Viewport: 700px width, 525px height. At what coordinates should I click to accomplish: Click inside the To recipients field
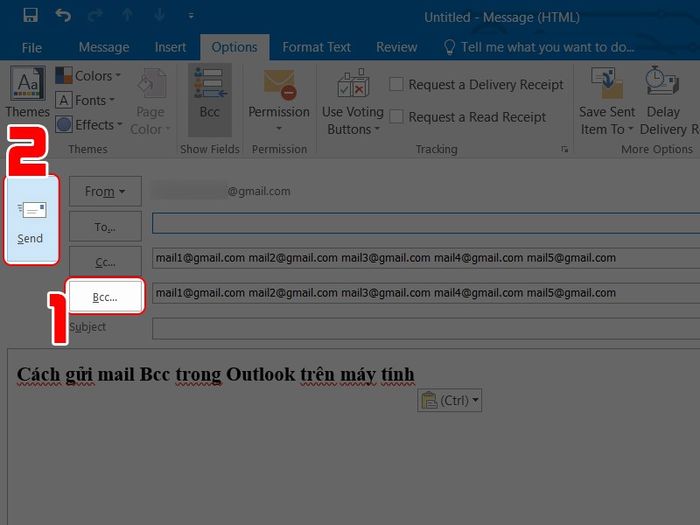(x=426, y=223)
